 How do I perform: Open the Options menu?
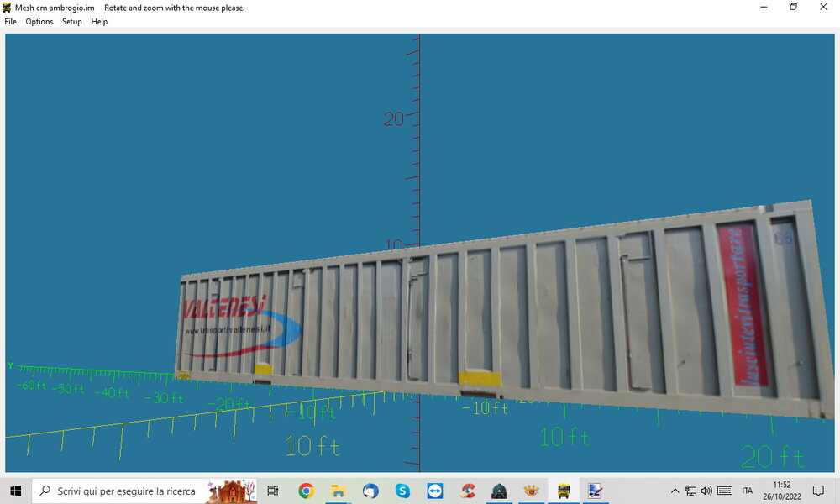(39, 22)
